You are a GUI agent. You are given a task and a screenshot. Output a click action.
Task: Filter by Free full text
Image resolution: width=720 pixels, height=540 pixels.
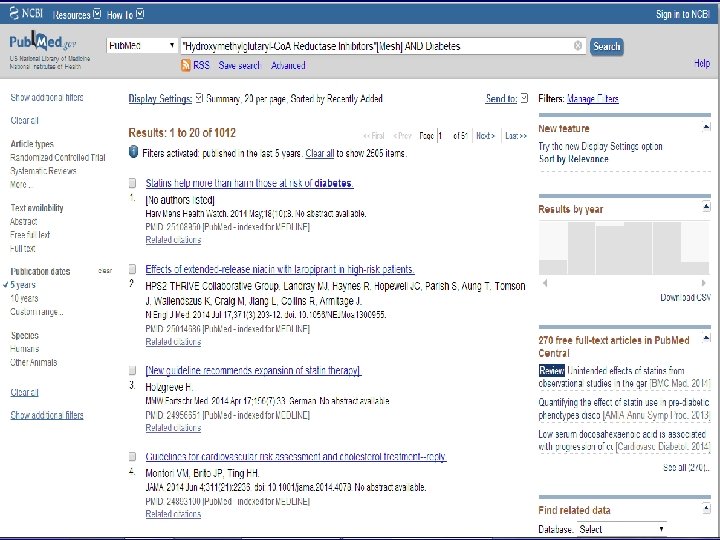[30, 235]
